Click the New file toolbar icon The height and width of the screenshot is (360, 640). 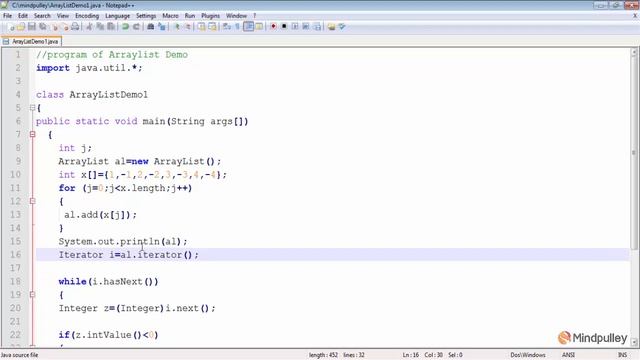pos(11,27)
